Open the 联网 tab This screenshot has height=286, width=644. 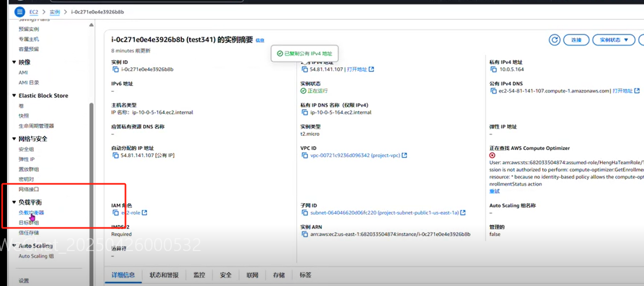click(252, 275)
